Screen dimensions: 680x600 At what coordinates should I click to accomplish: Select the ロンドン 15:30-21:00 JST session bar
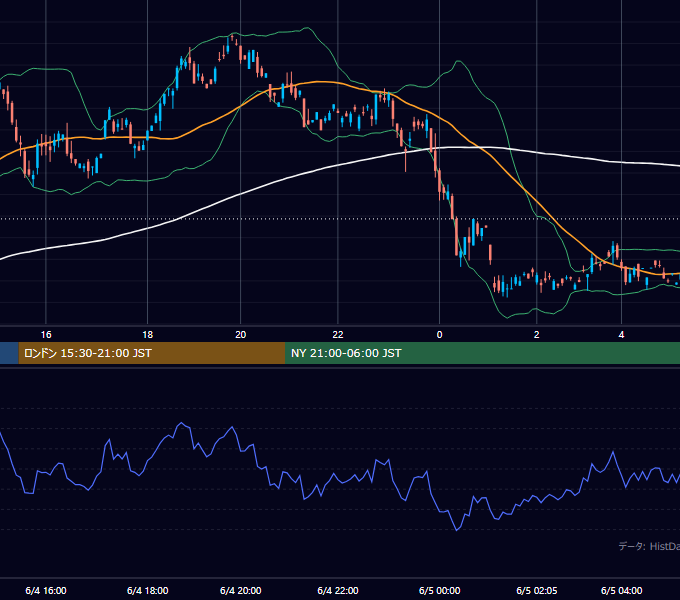[x=152, y=353]
